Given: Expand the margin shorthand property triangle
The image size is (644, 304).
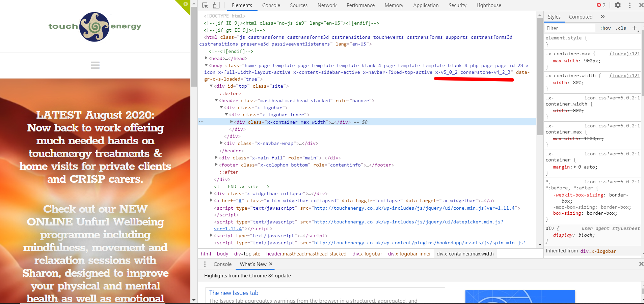Looking at the screenshot, I should click(575, 167).
